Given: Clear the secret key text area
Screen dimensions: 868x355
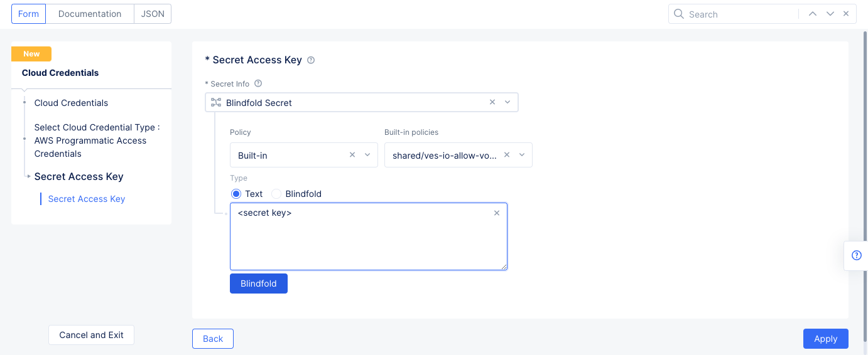Looking at the screenshot, I should coord(497,213).
